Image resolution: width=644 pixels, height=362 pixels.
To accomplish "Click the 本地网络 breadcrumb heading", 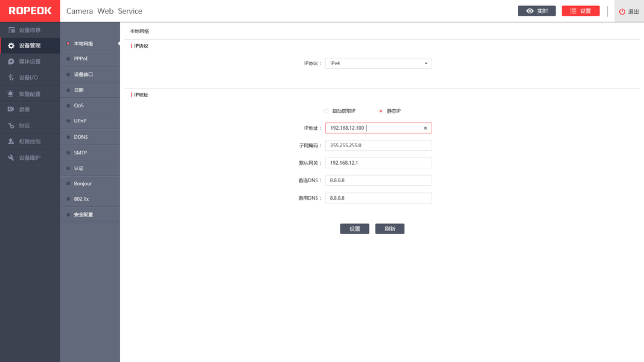I will pos(139,31).
